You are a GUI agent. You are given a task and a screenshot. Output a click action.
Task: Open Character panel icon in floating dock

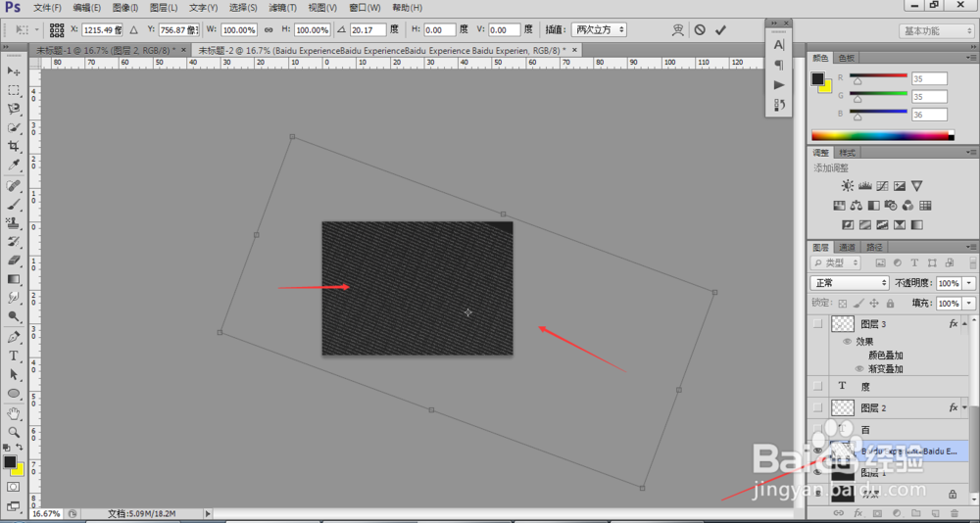(779, 45)
